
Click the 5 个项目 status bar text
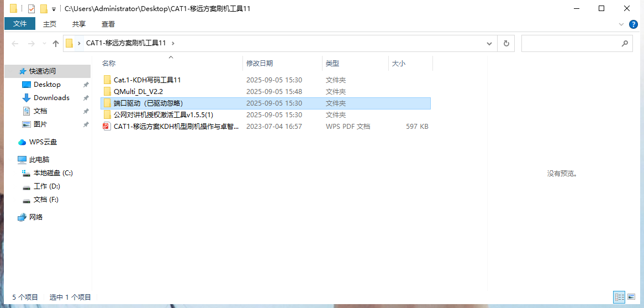click(25, 297)
